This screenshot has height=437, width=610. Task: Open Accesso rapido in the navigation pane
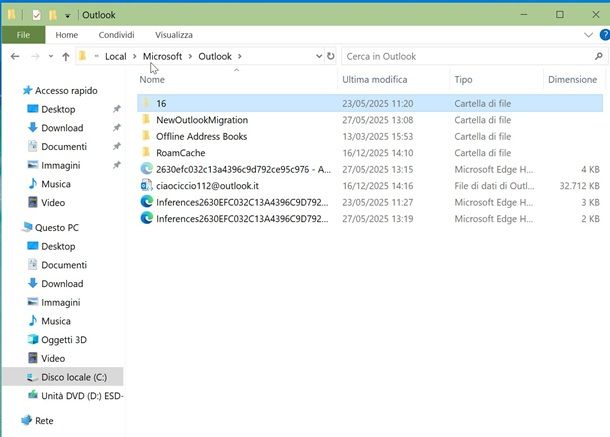coord(66,91)
